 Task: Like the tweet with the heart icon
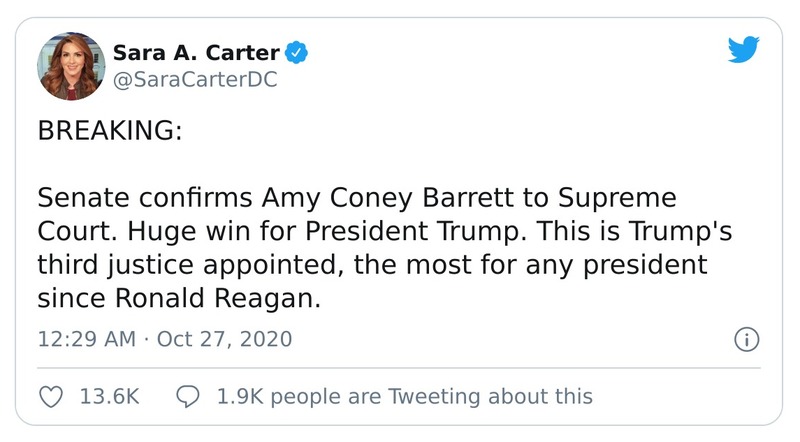[50, 396]
